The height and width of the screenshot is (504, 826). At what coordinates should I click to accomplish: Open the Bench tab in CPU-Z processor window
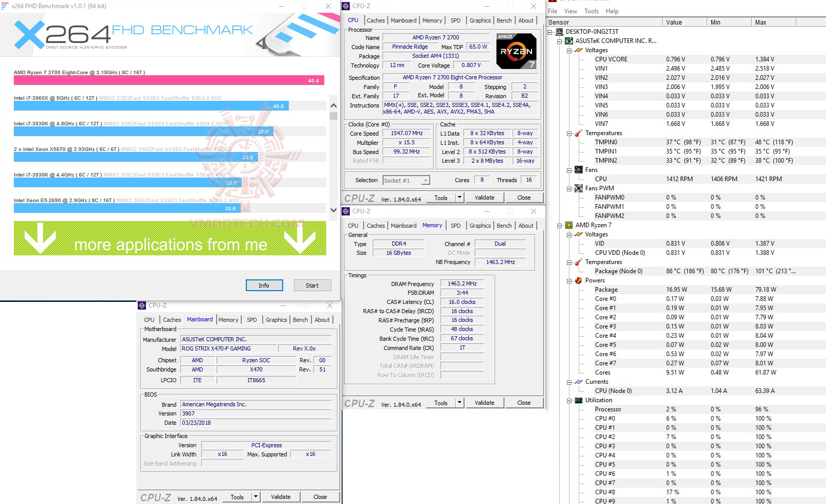point(504,20)
